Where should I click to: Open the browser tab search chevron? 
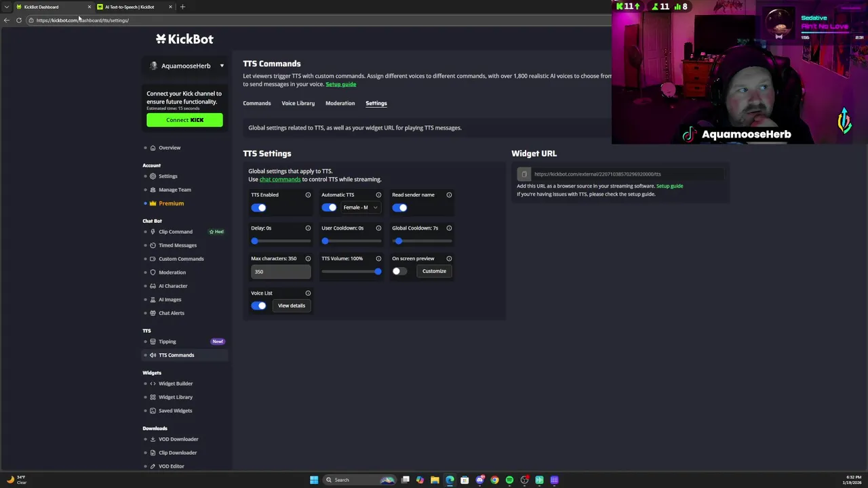(x=7, y=7)
